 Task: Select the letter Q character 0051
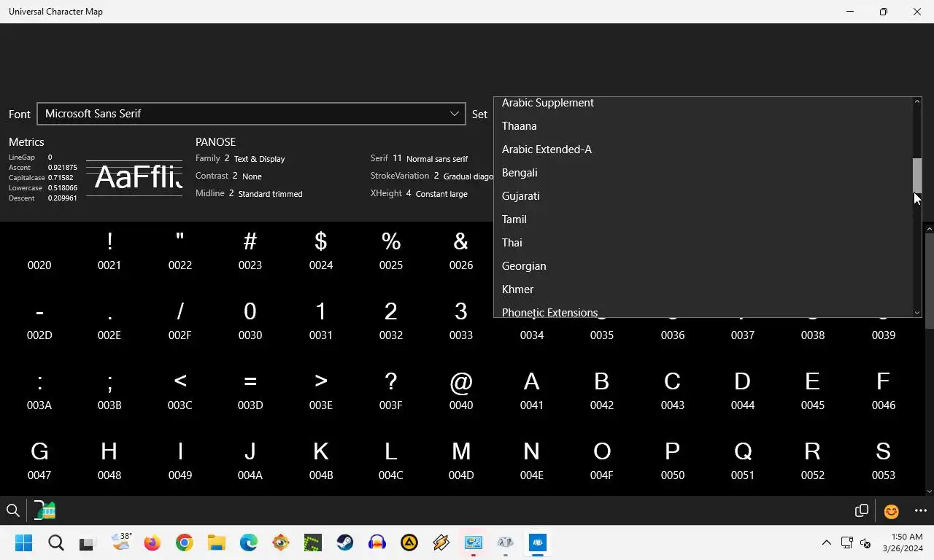743,460
